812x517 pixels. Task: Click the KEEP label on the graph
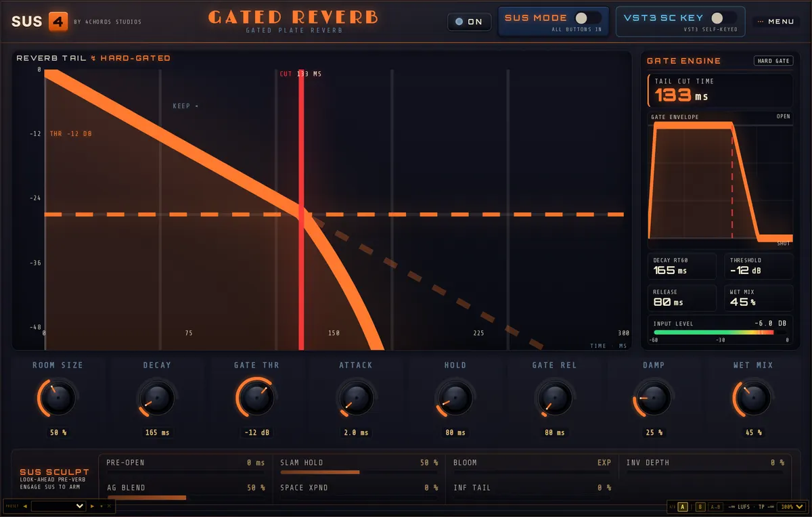click(185, 106)
